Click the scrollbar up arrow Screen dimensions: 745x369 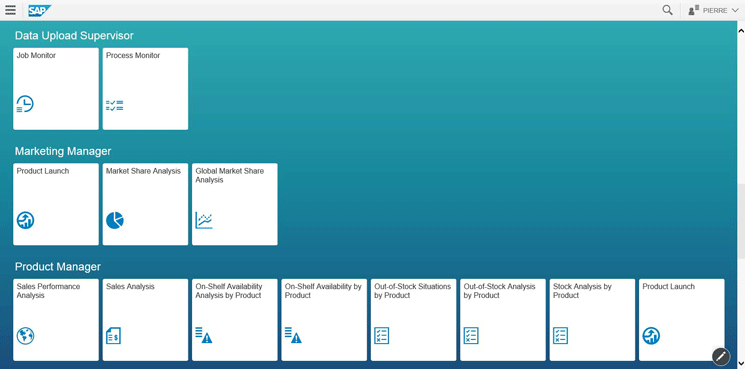[x=741, y=30]
